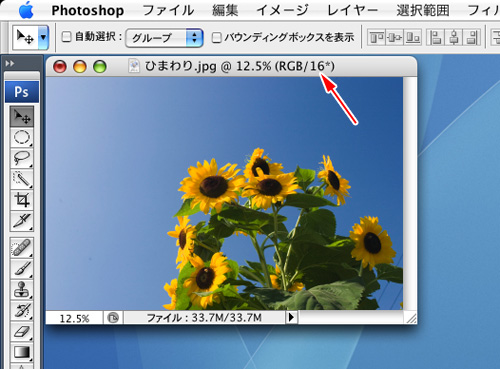
Task: Enable the 自動選択 checkbox
Action: tap(66, 37)
